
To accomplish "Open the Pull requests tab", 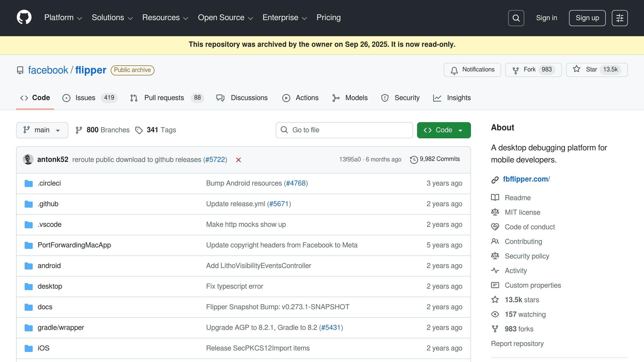I will [164, 98].
